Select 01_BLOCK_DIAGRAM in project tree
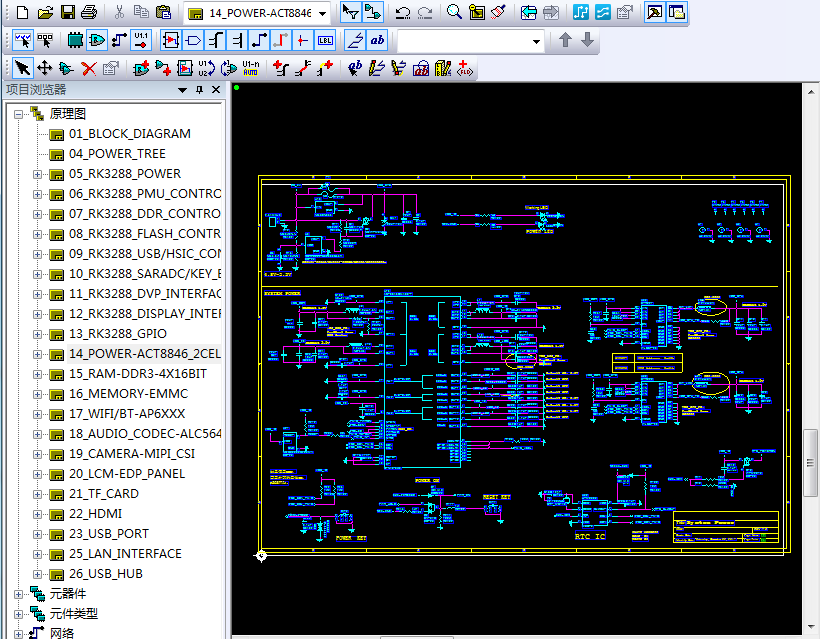This screenshot has height=639, width=820. pyautogui.click(x=130, y=134)
